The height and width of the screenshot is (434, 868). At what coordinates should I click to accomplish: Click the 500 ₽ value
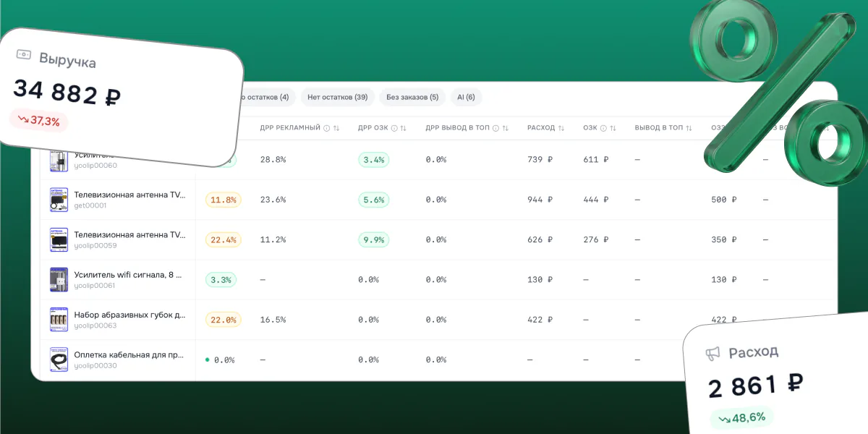(x=724, y=200)
